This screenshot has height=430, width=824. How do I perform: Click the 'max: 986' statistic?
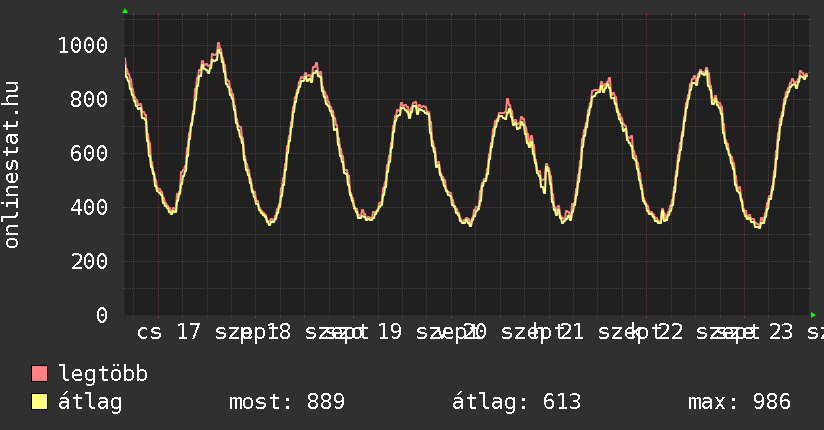click(739, 402)
